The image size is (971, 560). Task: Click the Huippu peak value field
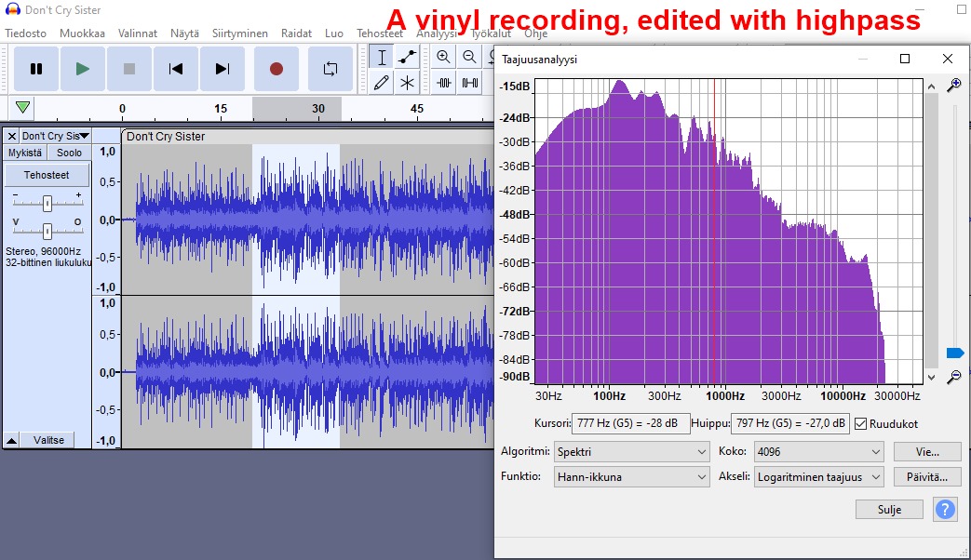pyautogui.click(x=790, y=423)
